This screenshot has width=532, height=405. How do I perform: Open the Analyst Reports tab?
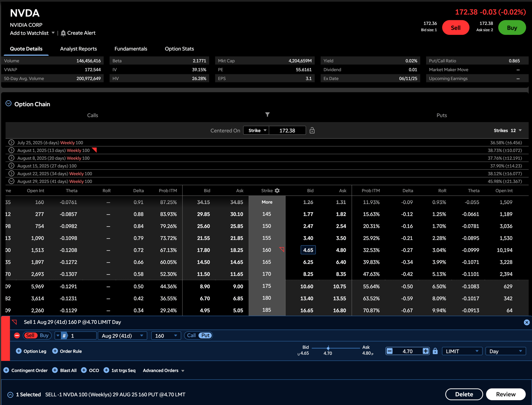click(78, 49)
